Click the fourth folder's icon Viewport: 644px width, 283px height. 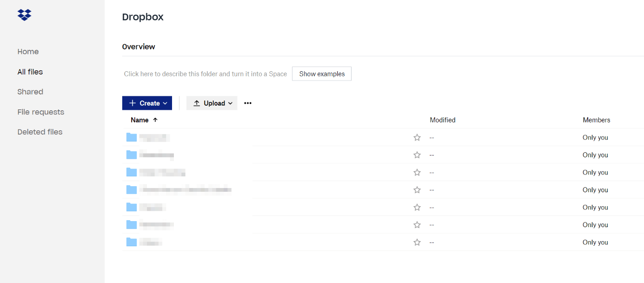[132, 190]
